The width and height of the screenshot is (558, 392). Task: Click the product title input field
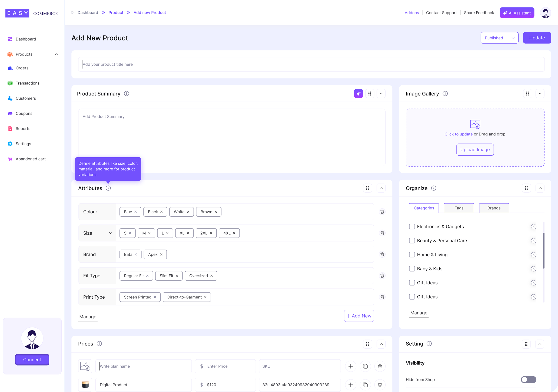[311, 64]
